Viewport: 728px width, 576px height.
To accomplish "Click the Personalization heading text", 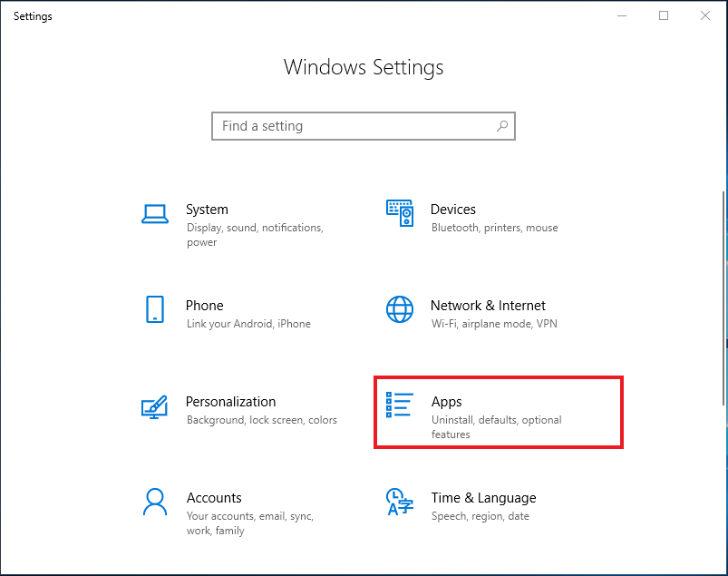I will (x=231, y=402).
